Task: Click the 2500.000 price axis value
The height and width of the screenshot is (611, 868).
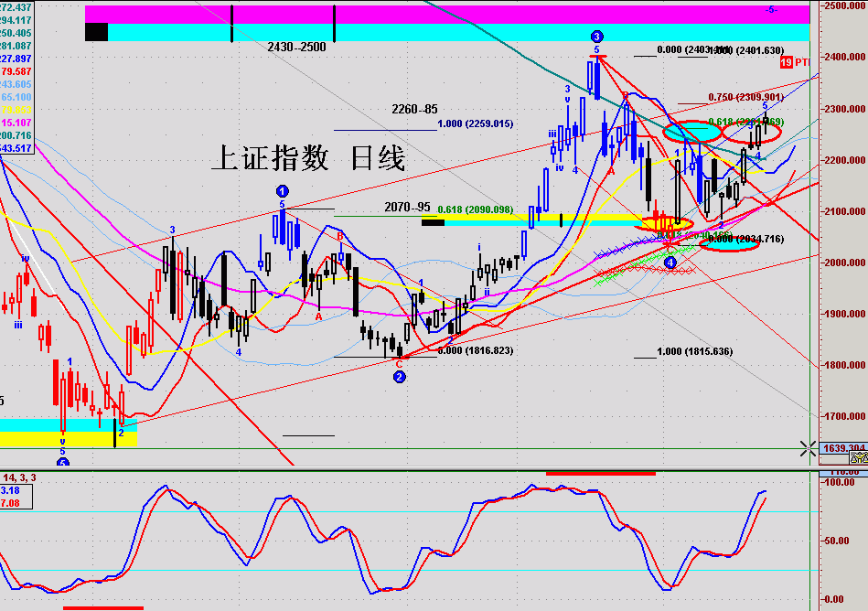Action: (845, 5)
